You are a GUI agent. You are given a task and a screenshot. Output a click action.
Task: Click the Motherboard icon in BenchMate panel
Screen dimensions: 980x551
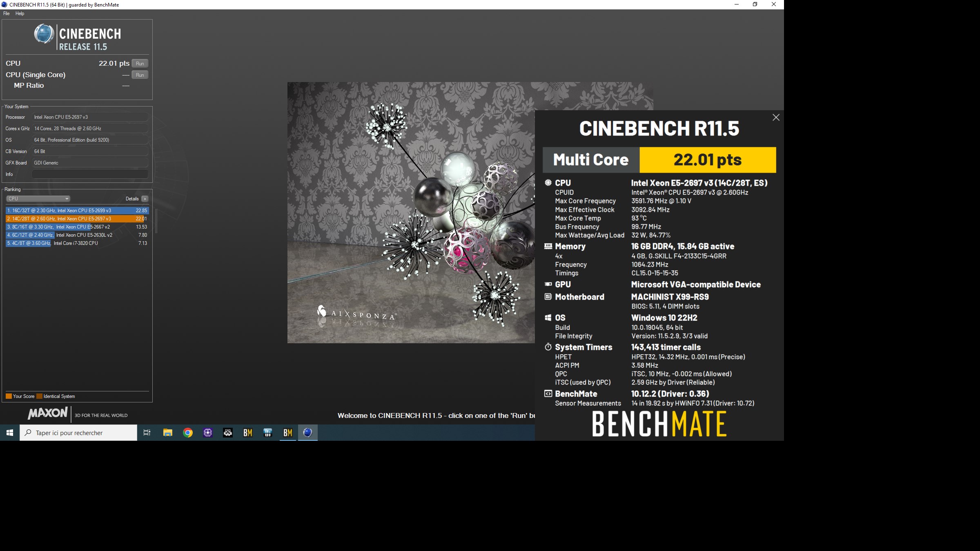(x=548, y=297)
